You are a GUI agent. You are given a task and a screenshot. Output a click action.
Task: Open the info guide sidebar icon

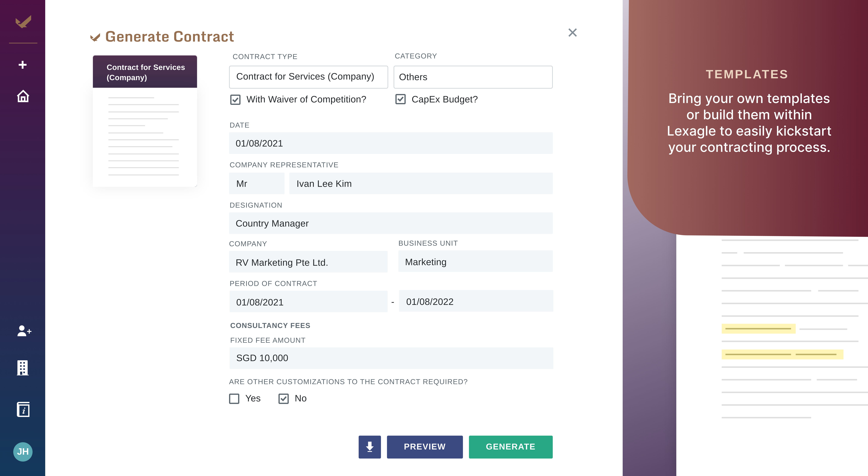click(23, 409)
